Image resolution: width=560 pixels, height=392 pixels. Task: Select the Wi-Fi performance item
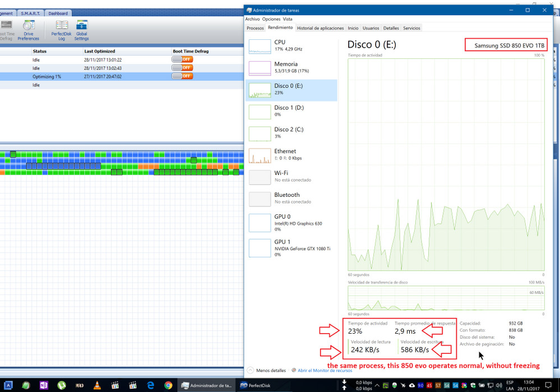tap(291, 177)
